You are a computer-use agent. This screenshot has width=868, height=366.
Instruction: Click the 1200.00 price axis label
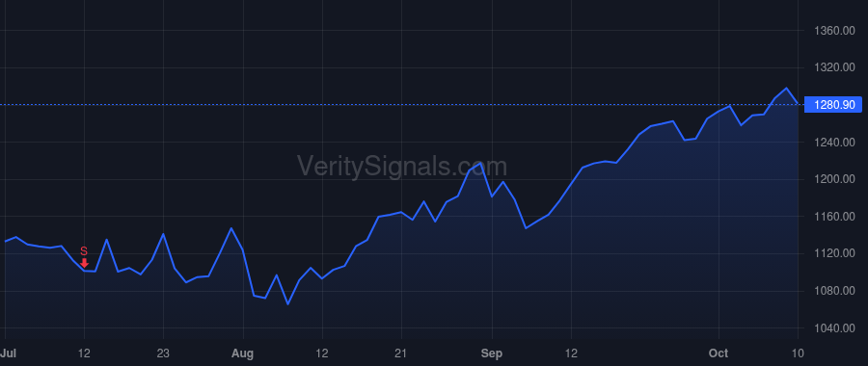coord(835,179)
